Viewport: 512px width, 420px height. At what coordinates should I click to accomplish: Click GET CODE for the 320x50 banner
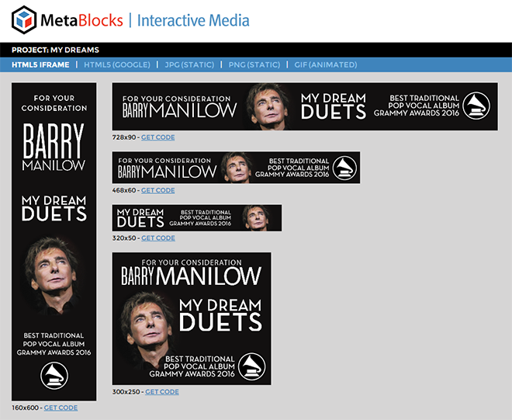coord(158,238)
